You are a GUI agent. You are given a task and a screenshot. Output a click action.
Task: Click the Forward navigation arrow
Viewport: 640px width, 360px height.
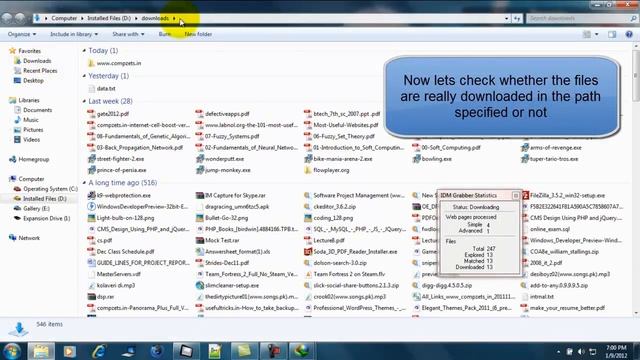20,18
